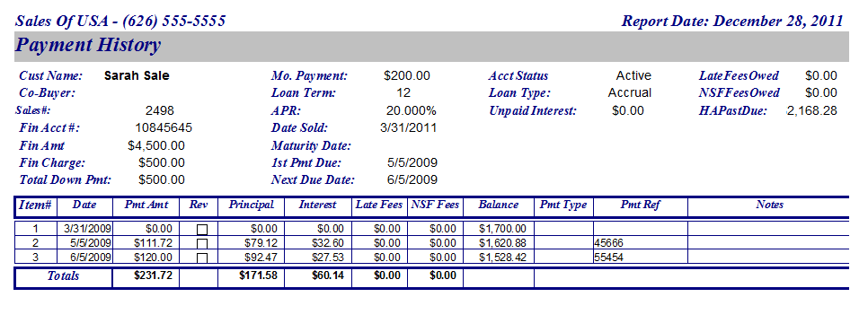Image resolution: width=868 pixels, height=332 pixels.
Task: Click the Balance column header
Action: coord(498,205)
